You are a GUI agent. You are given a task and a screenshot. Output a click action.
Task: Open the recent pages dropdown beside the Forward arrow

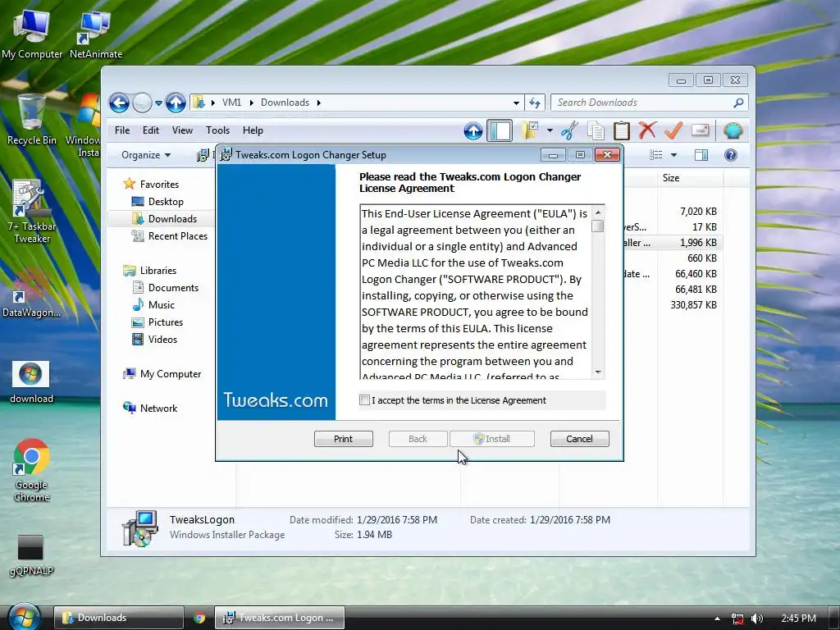158,103
